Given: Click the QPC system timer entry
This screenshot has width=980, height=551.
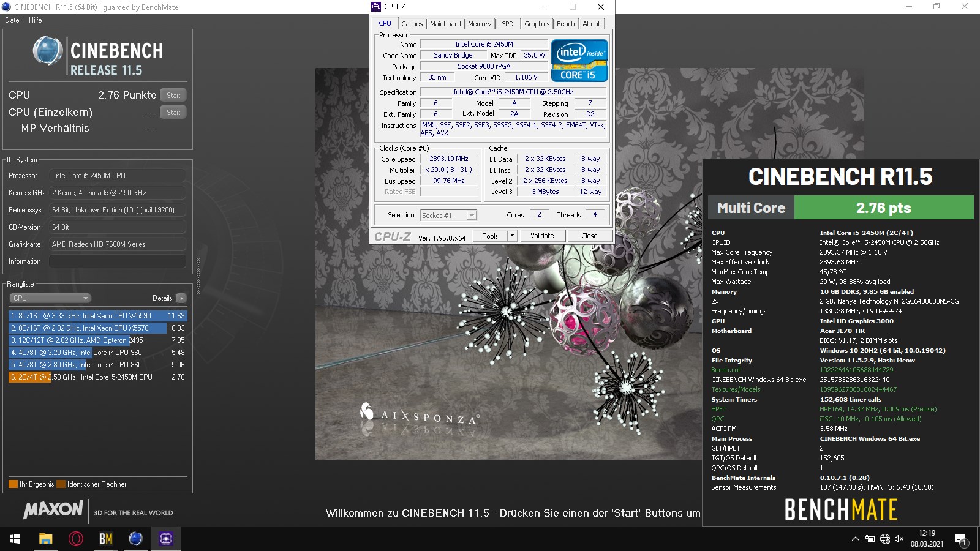Looking at the screenshot, I should click(x=717, y=419).
